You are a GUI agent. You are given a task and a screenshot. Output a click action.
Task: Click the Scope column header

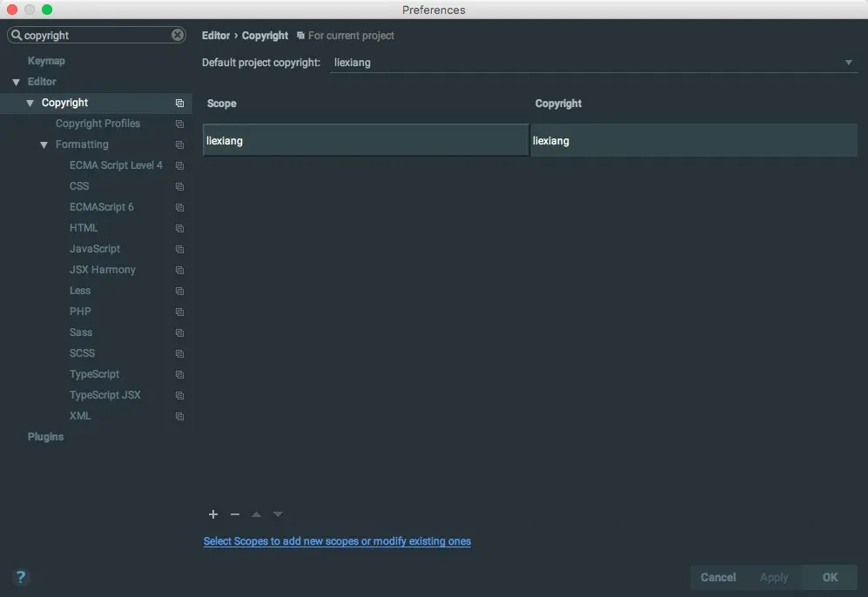click(221, 104)
